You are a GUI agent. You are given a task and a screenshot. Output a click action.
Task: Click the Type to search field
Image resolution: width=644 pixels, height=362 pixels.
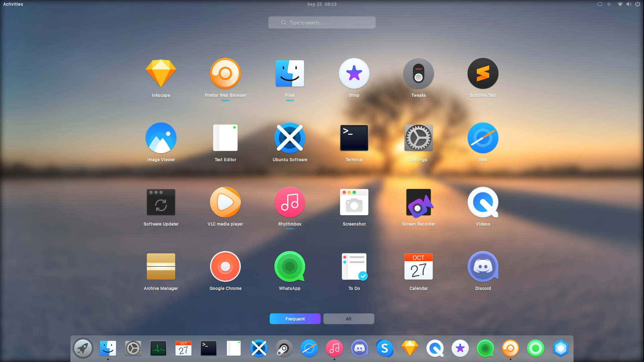(x=322, y=22)
